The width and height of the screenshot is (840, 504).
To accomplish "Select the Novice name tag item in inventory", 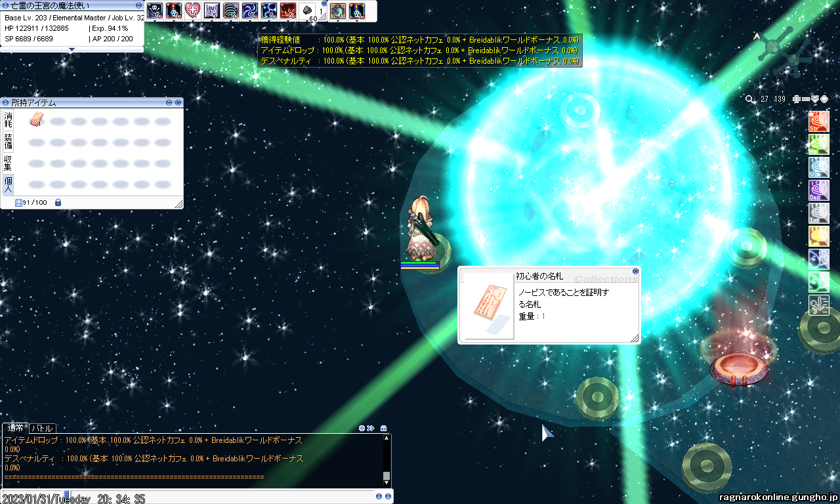I will [x=38, y=120].
